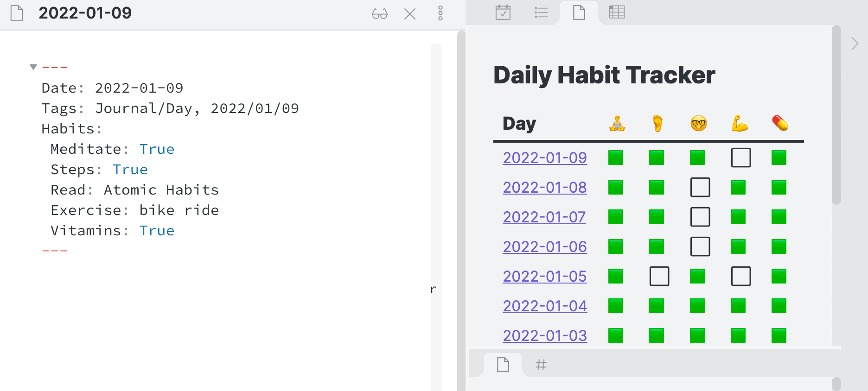Open the outline list panel icon

[x=540, y=13]
